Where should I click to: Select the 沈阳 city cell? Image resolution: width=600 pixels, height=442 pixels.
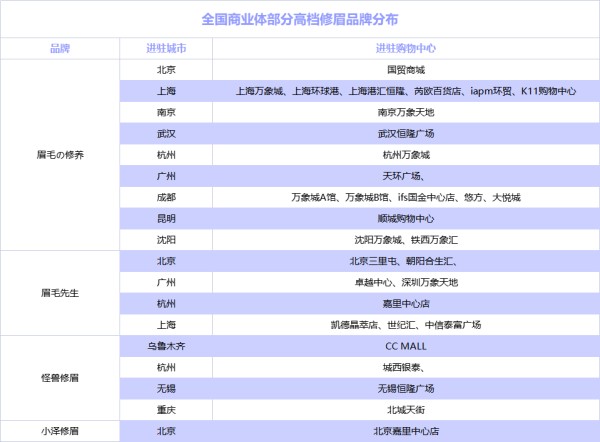(x=166, y=240)
